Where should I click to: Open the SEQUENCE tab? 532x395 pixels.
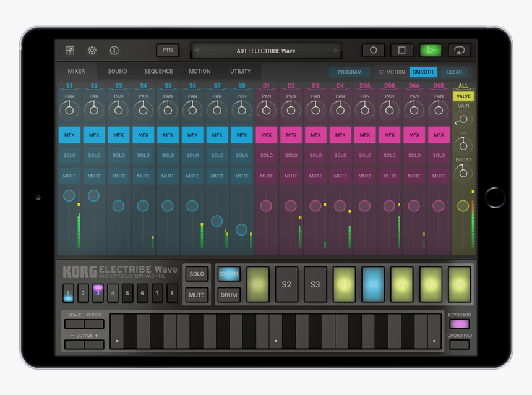pos(158,71)
